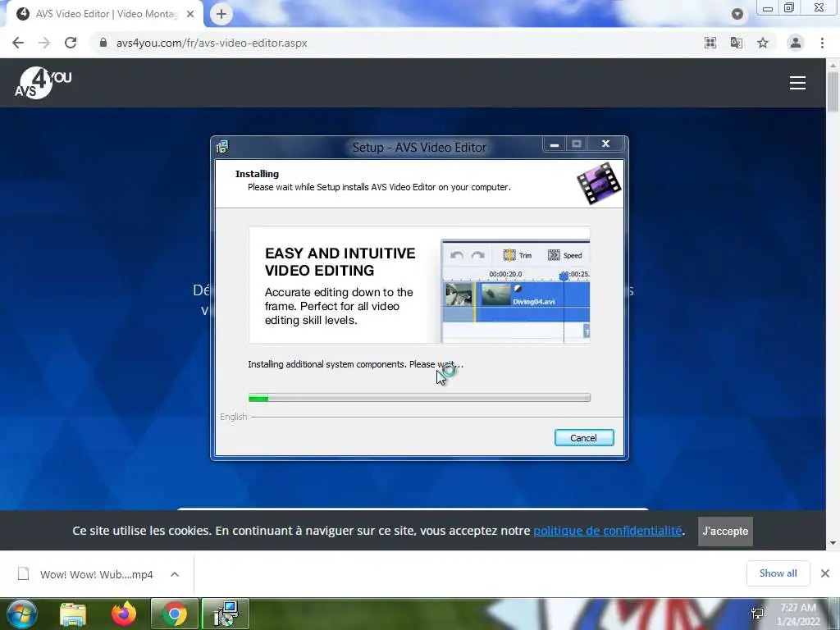Open the hamburger menu on AVS4YOU site
840x630 pixels.
coord(797,83)
